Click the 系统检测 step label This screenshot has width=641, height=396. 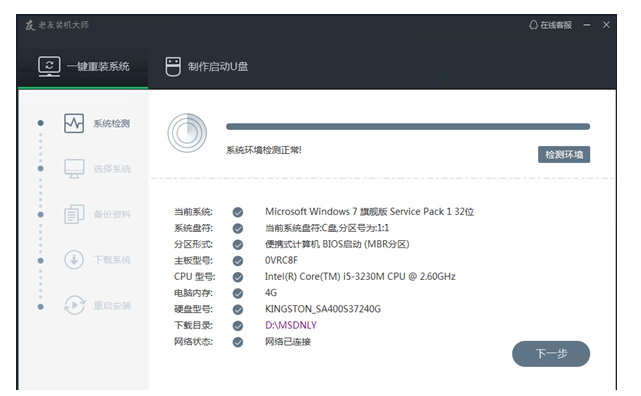(112, 123)
